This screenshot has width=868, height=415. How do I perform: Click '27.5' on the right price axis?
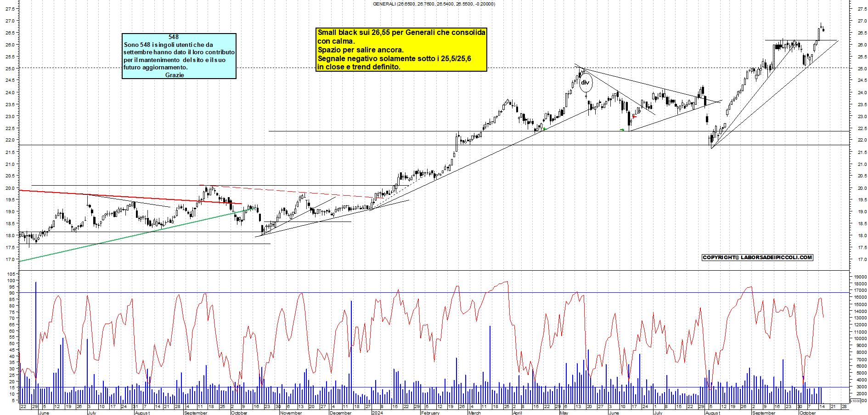click(x=862, y=9)
